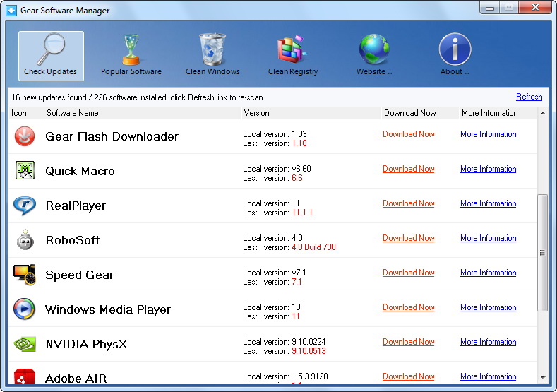The height and width of the screenshot is (392, 557).
Task: Click the scrollbar up arrow
Action: point(542,113)
